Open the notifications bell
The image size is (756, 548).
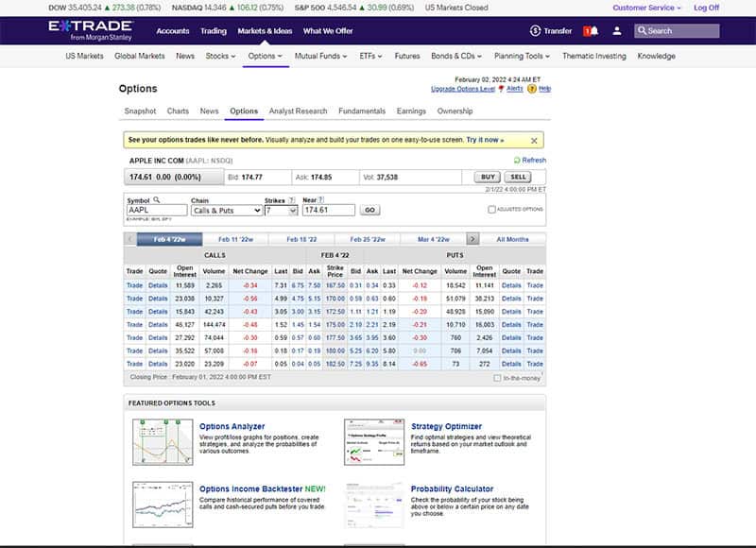pos(592,30)
